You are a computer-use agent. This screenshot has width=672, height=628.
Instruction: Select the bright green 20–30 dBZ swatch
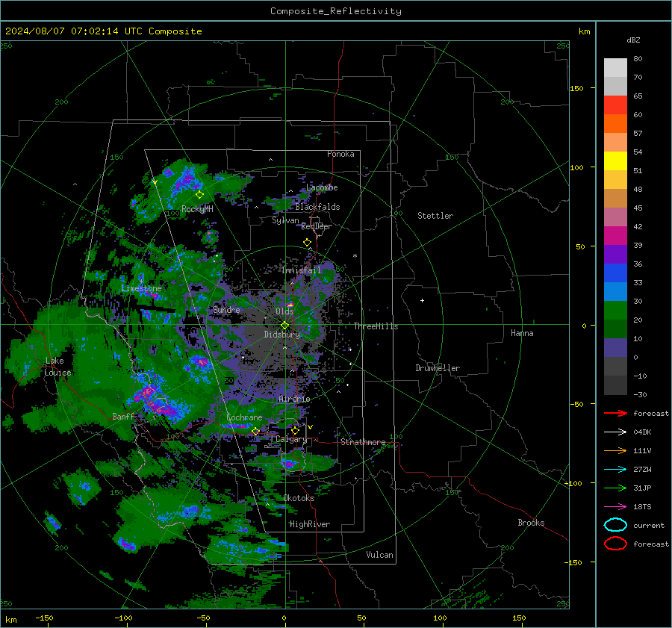[615, 311]
